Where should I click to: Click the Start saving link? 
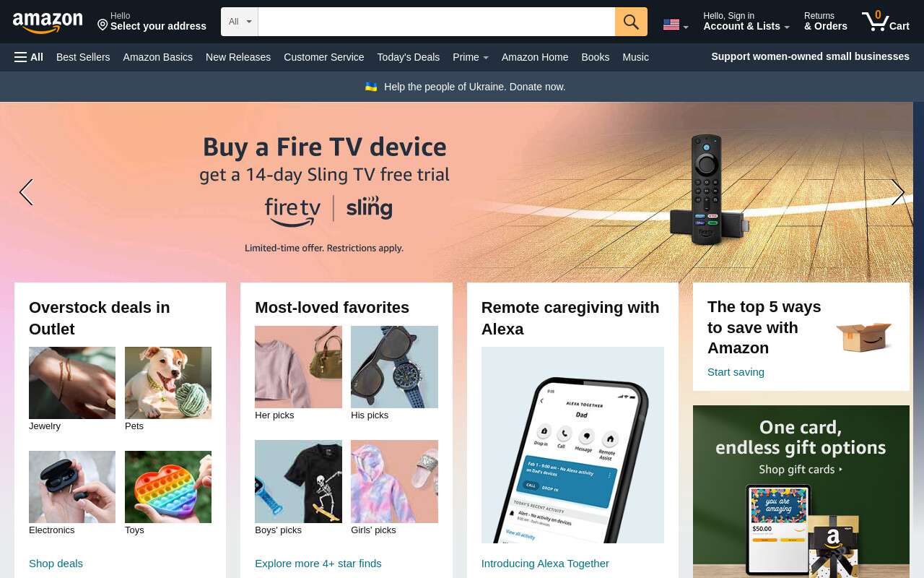pos(736,372)
